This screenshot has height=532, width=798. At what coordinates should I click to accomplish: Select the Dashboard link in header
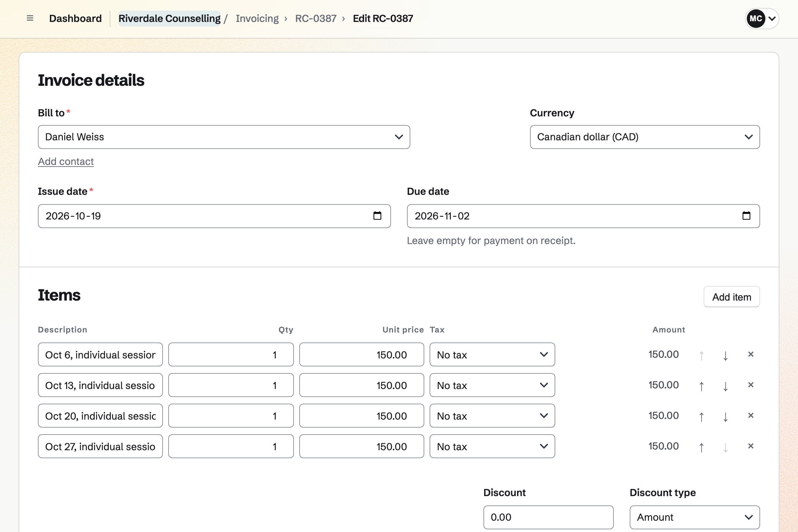(x=75, y=18)
